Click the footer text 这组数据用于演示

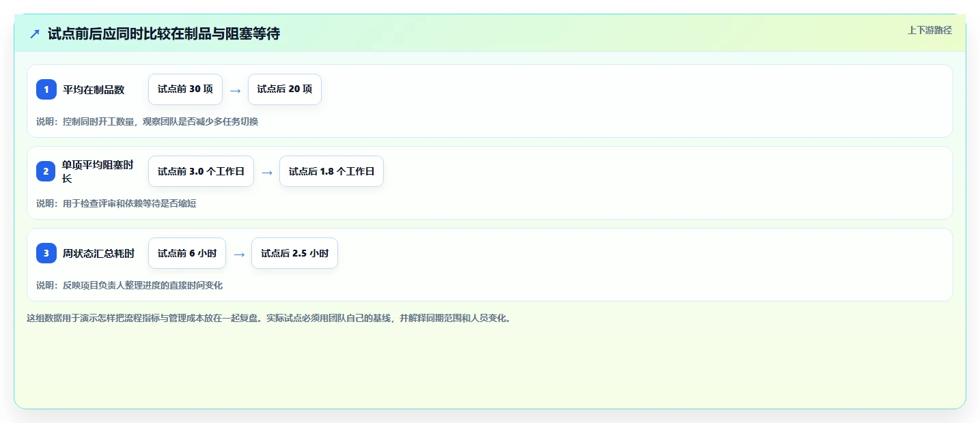point(269,318)
